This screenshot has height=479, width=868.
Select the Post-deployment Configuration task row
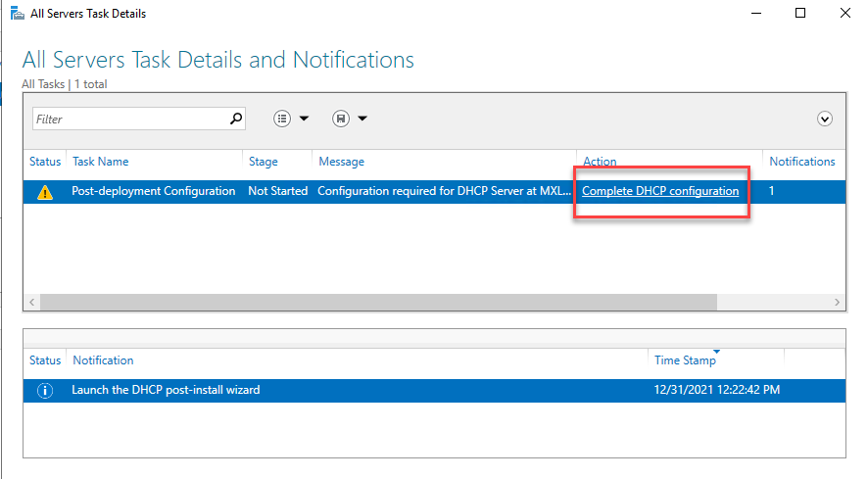[153, 191]
